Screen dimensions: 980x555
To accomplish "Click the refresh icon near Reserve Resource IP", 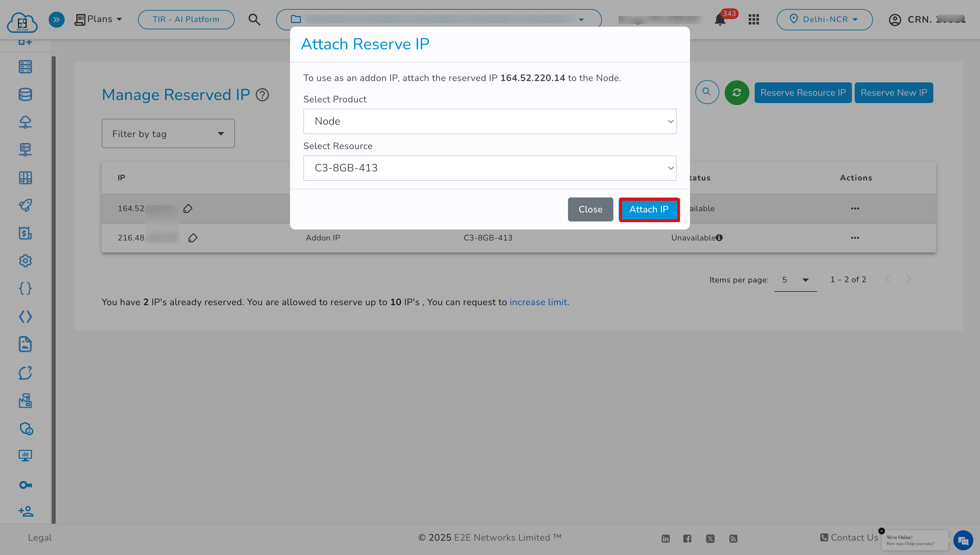I will pos(736,92).
